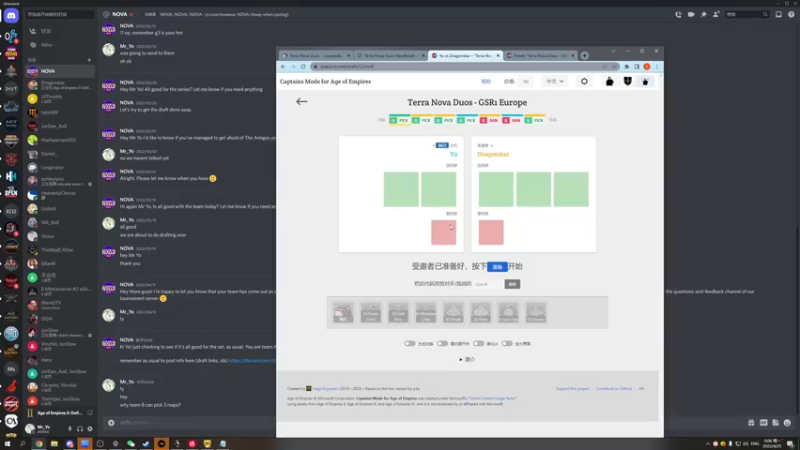Open browser extensions puzzle icon
Image resolution: width=800 pixels, height=450 pixels.
tap(627, 66)
